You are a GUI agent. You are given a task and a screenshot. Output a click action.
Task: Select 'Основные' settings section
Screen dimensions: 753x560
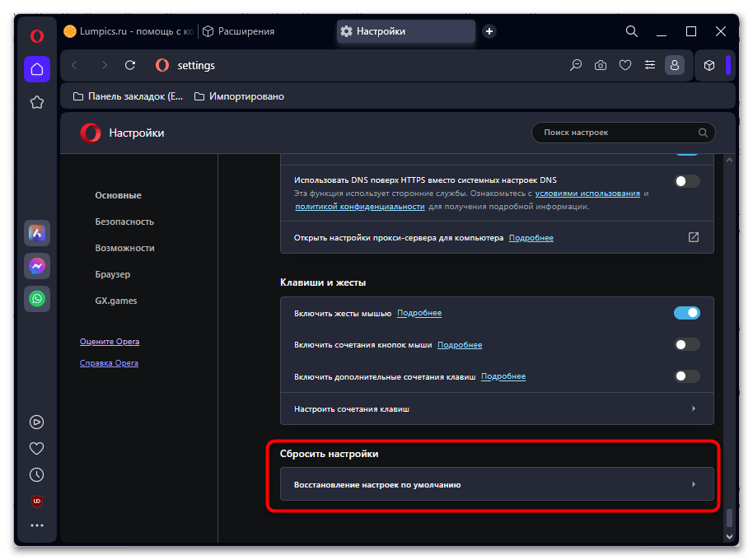pyautogui.click(x=118, y=195)
